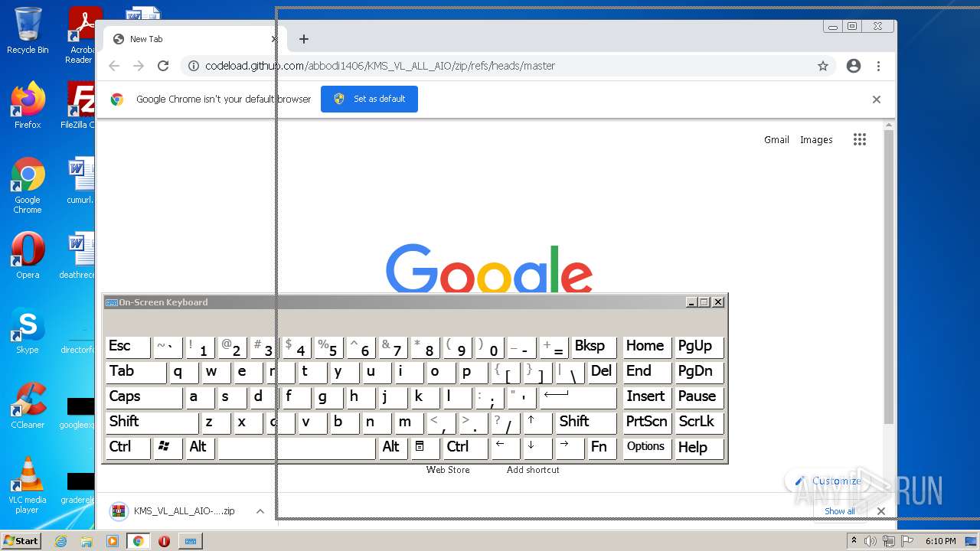Click the address bar URL

(380, 66)
